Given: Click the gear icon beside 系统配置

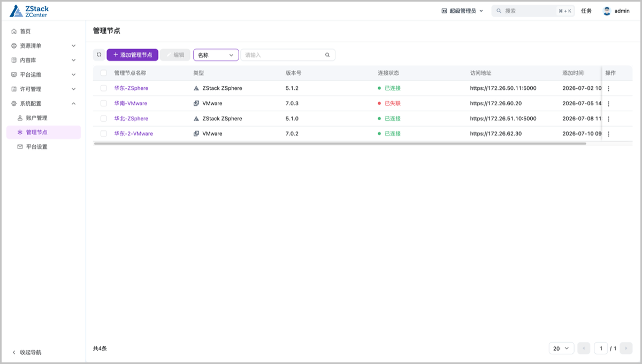Looking at the screenshot, I should click(14, 104).
